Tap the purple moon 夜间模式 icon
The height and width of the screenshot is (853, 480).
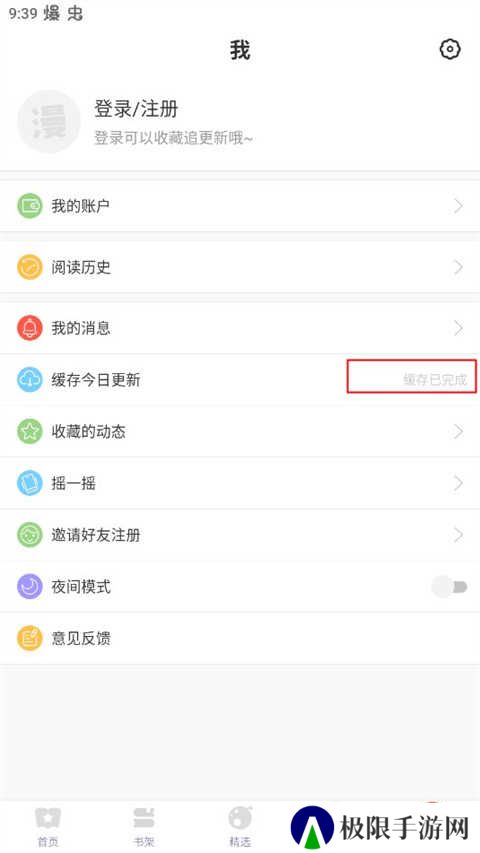pyautogui.click(x=29, y=586)
